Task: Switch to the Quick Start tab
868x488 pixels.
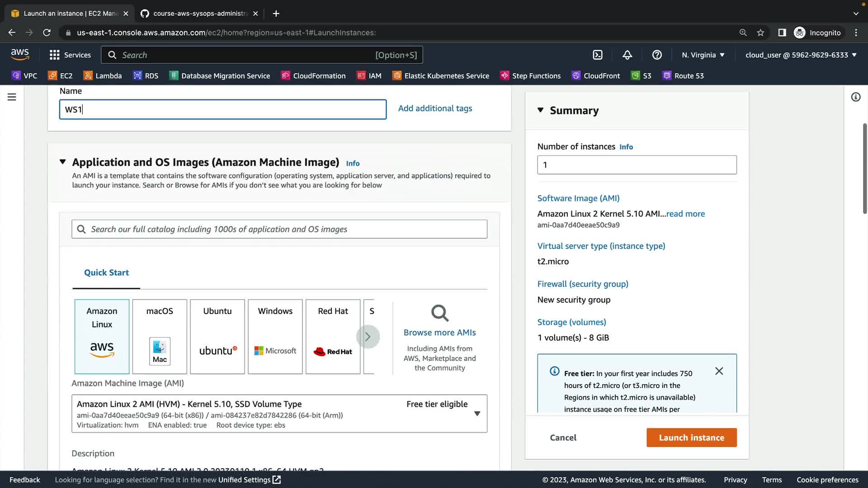Action: (106, 272)
